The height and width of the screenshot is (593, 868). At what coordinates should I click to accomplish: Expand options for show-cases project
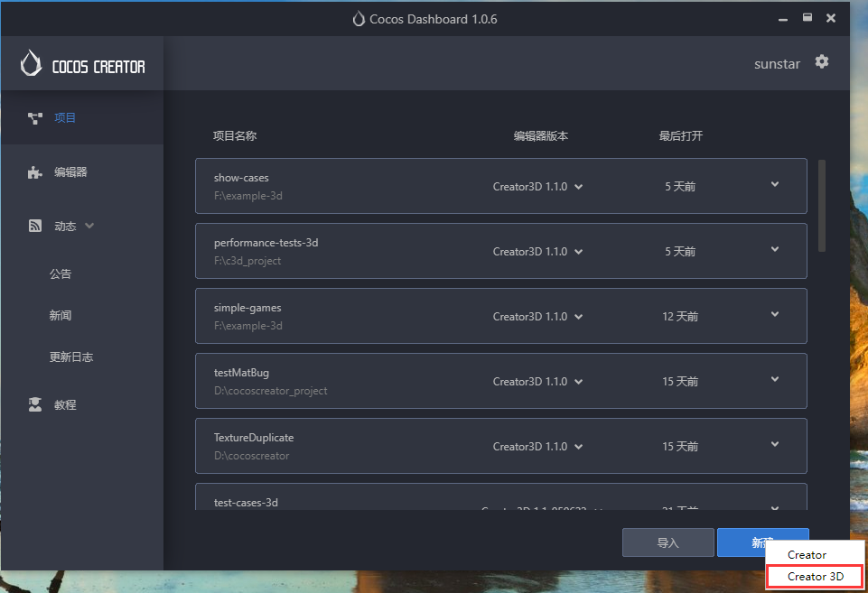tap(775, 184)
